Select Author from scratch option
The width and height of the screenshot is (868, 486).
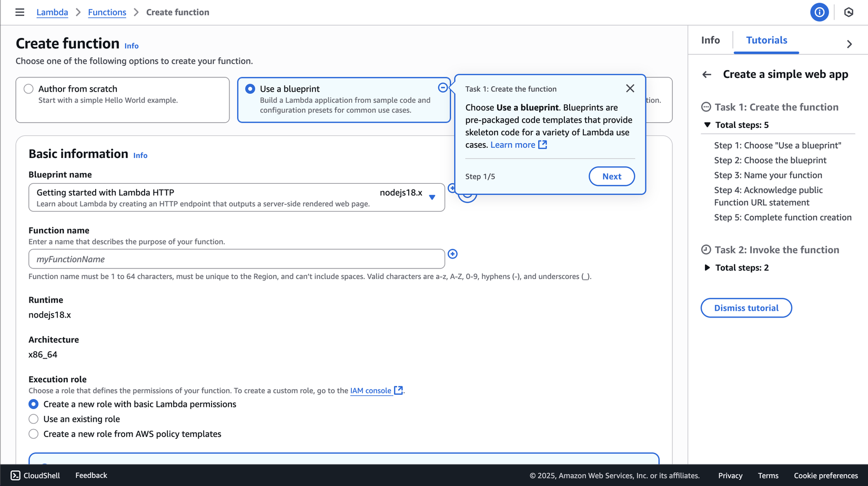pyautogui.click(x=28, y=89)
